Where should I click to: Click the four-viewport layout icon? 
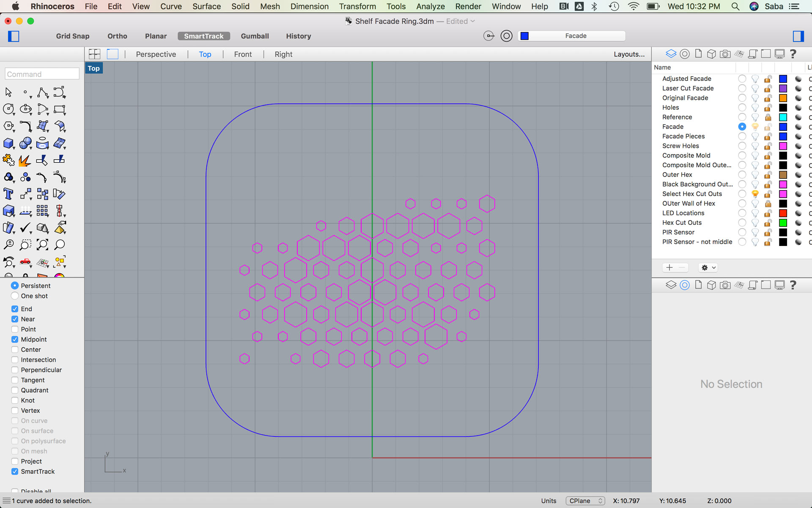pos(95,54)
